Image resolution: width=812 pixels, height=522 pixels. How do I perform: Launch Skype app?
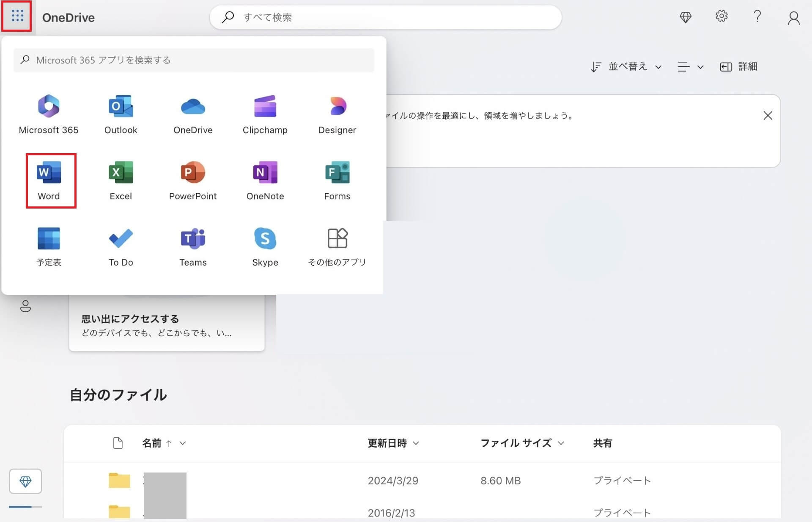tap(265, 247)
